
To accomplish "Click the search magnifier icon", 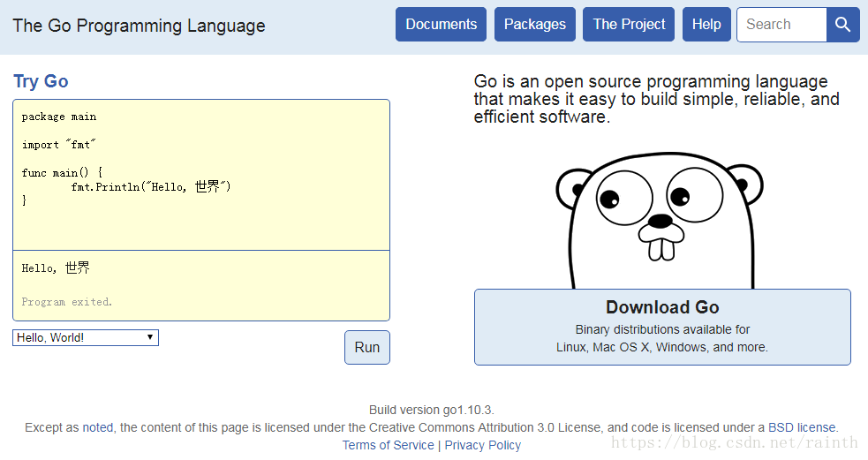I will click(842, 25).
